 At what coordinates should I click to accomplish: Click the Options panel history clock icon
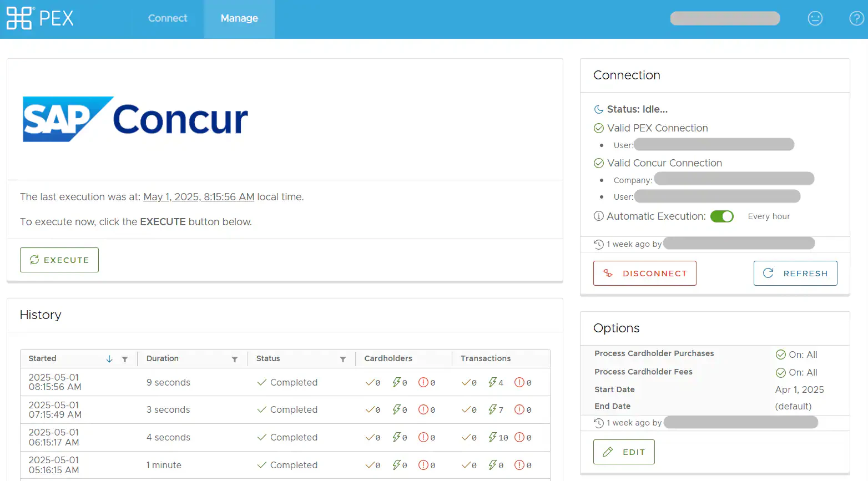[x=599, y=423]
